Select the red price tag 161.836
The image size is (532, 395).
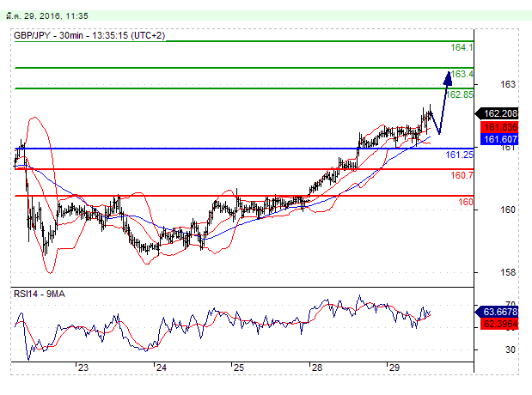[x=499, y=127]
